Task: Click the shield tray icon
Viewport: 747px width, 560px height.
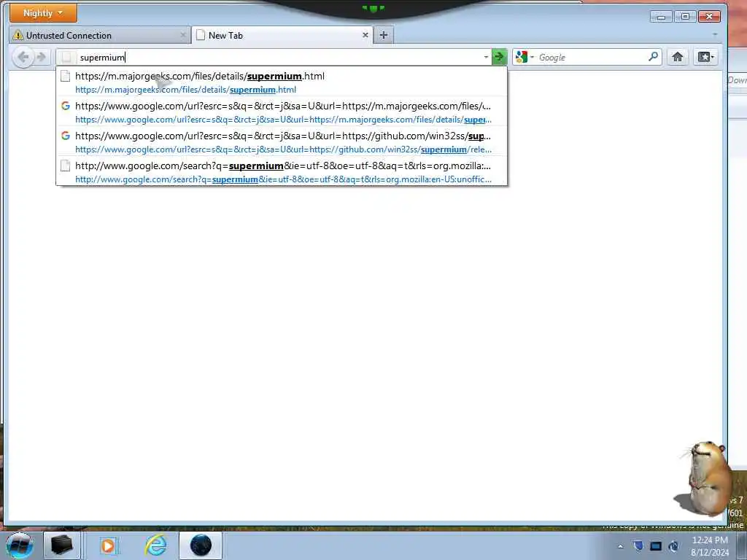Action: [x=638, y=545]
